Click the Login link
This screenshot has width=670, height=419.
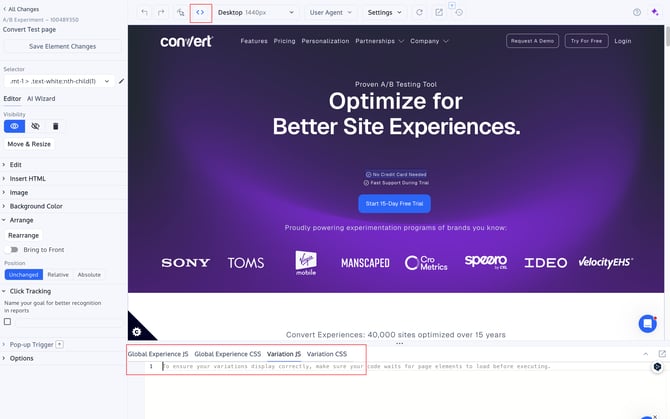(x=623, y=41)
